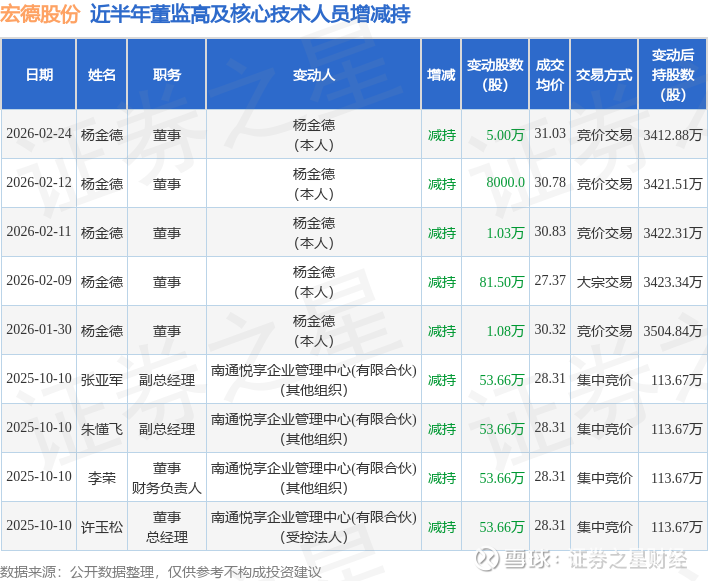Click the 职务 column header
This screenshot has height=581, width=708.
click(167, 74)
